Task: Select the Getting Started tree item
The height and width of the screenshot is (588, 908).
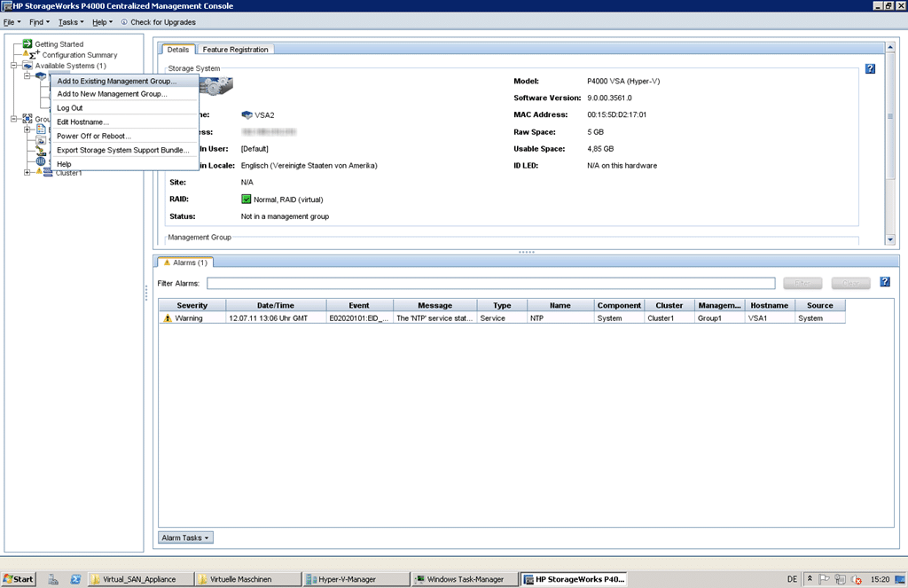Action: [x=59, y=44]
